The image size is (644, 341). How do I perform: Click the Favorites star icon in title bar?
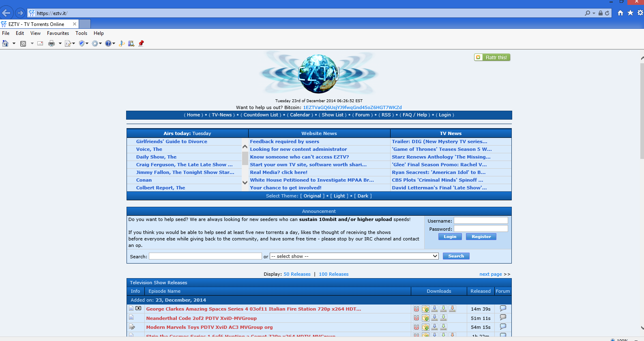point(630,13)
